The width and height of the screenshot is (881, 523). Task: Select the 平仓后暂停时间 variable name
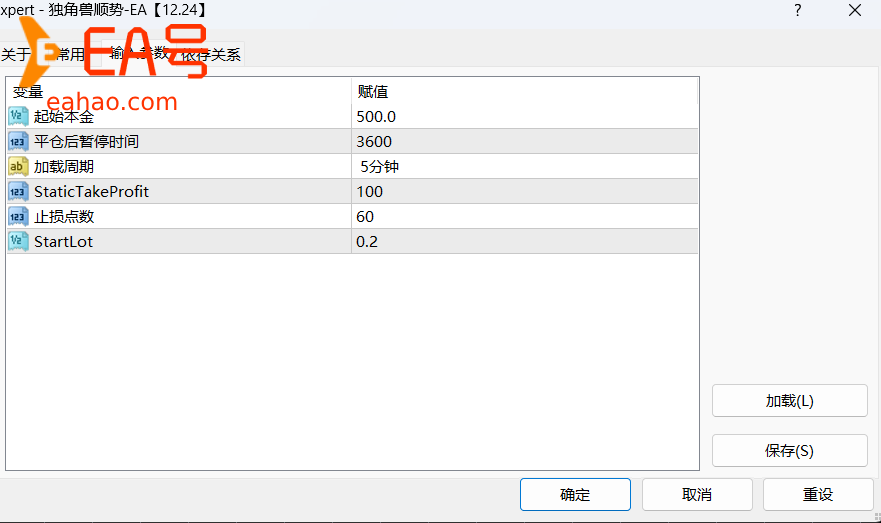(86, 142)
